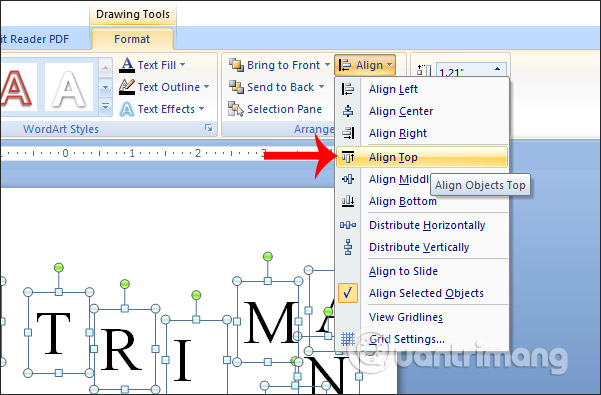Screen dimensions: 601x395
Task: Click the Grid Settings grid icon
Action: [348, 339]
